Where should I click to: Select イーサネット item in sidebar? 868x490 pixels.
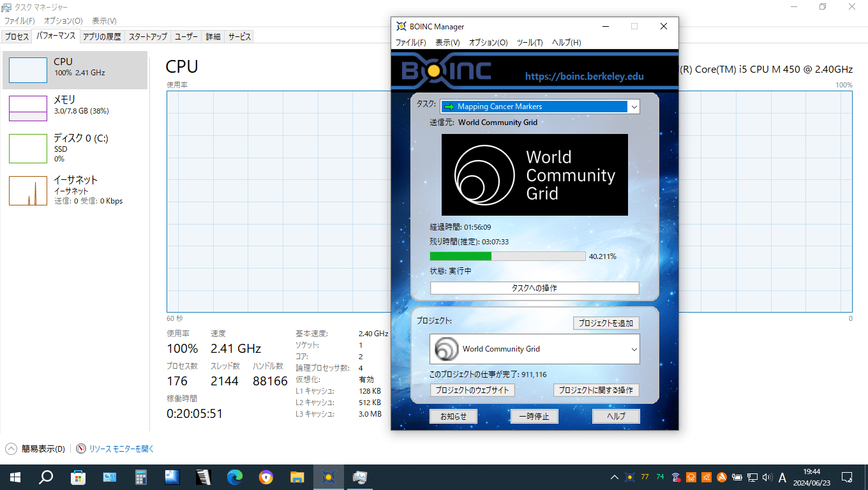75,190
